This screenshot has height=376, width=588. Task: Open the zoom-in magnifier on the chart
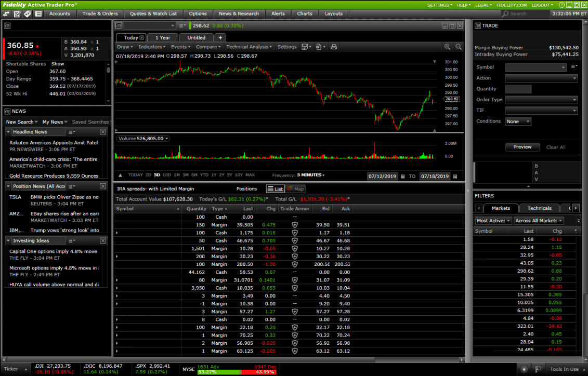[447, 46]
